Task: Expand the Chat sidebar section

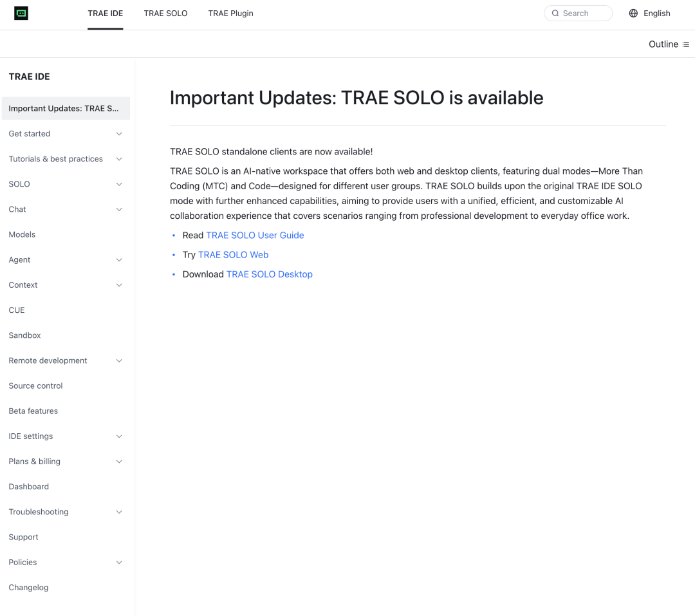Action: coord(119,210)
